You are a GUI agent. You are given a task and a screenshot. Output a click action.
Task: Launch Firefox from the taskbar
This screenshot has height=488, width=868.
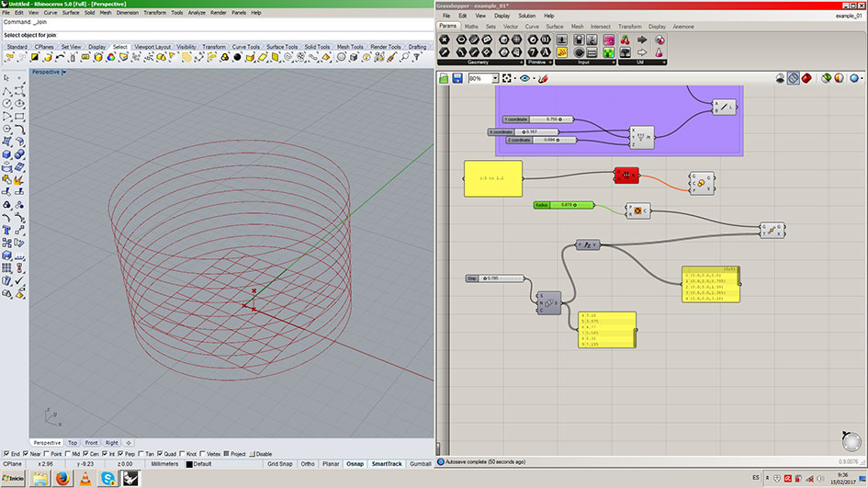click(x=62, y=478)
